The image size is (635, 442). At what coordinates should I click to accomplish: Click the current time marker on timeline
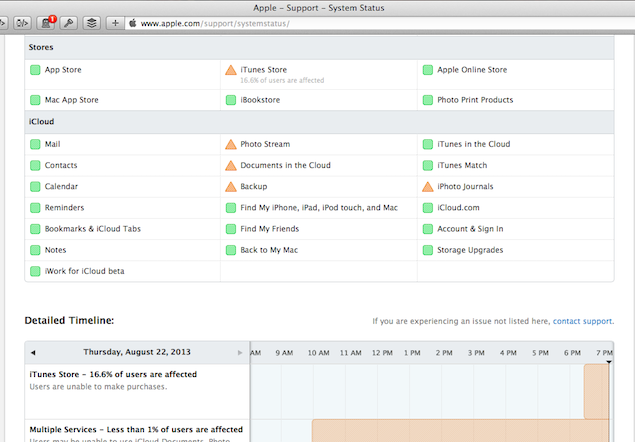coord(609,362)
